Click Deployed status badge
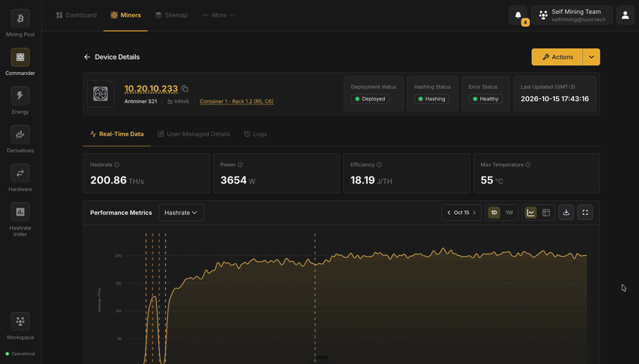 tap(370, 99)
